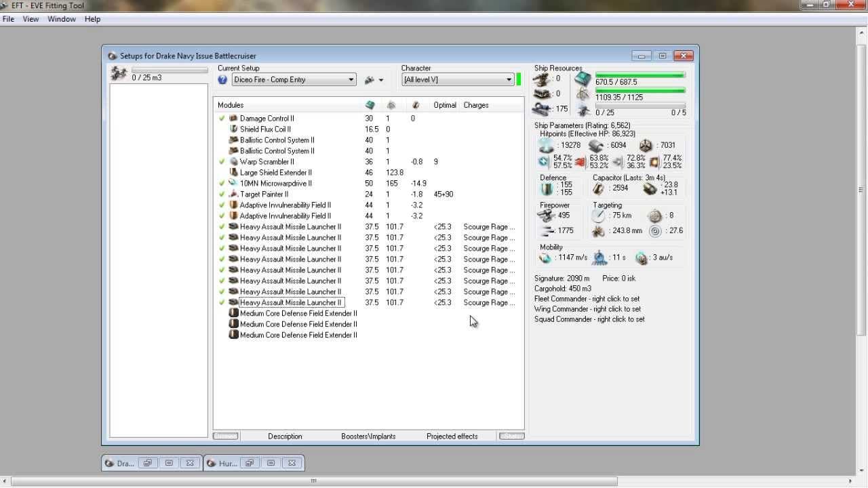
Task: Click the Charges column header
Action: click(x=476, y=105)
